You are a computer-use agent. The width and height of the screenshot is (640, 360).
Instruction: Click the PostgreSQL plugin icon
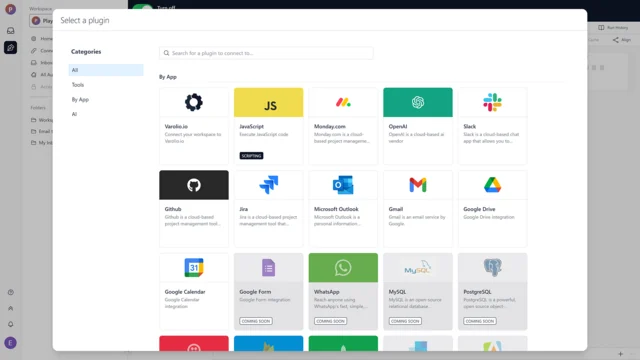point(492,268)
